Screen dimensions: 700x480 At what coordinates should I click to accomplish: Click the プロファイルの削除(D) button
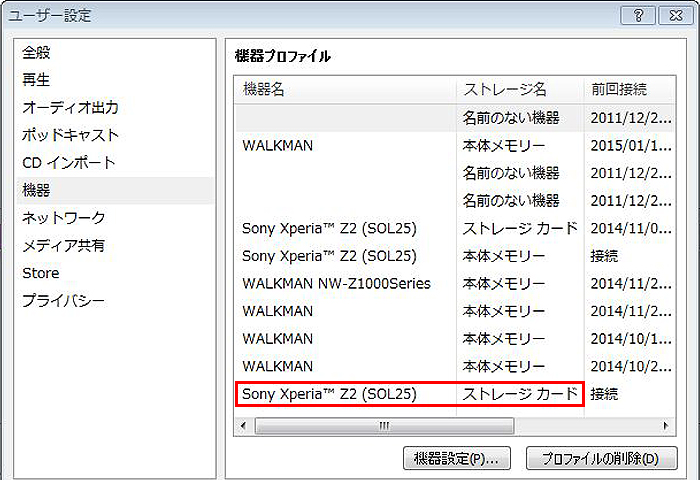[x=601, y=459]
